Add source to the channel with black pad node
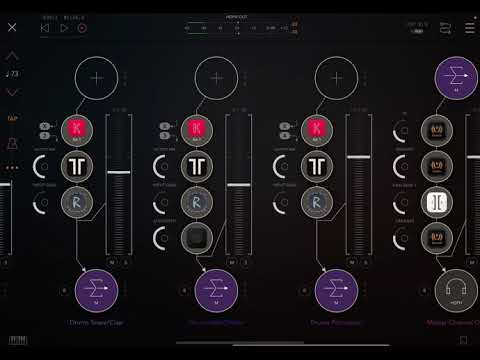The height and width of the screenshot is (360, 480). coord(216,78)
